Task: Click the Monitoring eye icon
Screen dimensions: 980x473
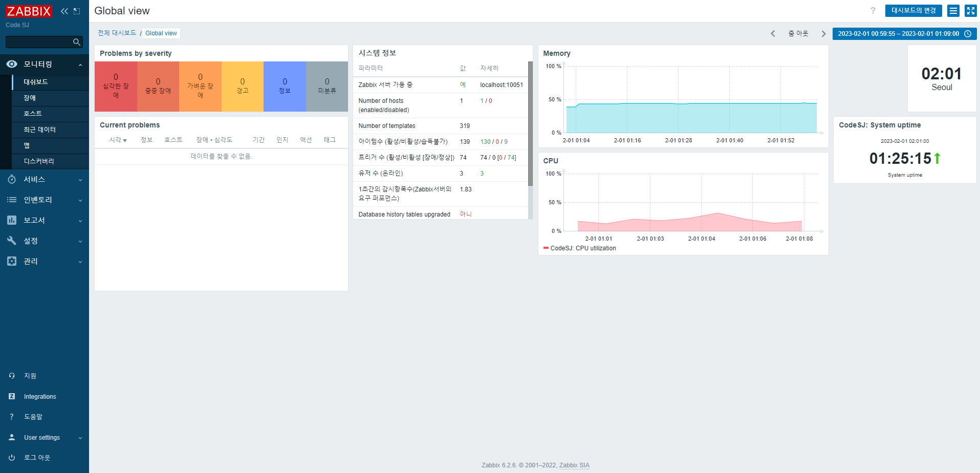Action: [x=12, y=64]
